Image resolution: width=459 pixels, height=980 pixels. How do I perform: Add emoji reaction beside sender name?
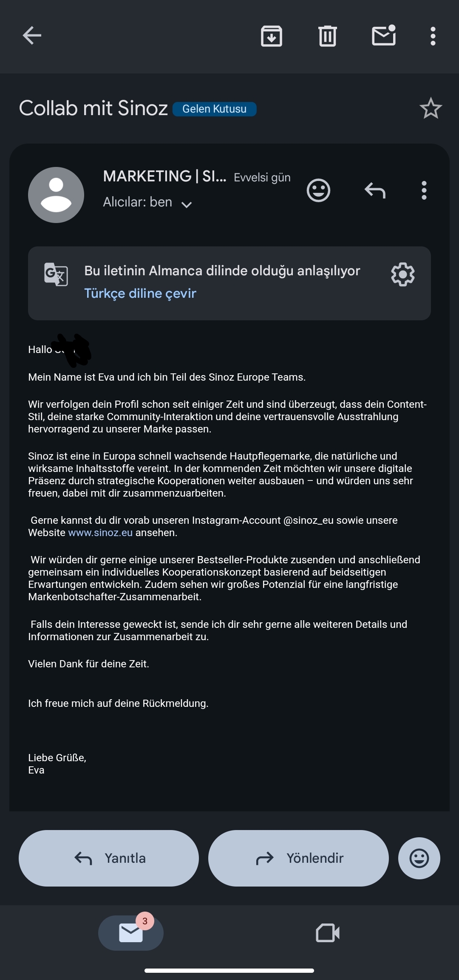318,190
